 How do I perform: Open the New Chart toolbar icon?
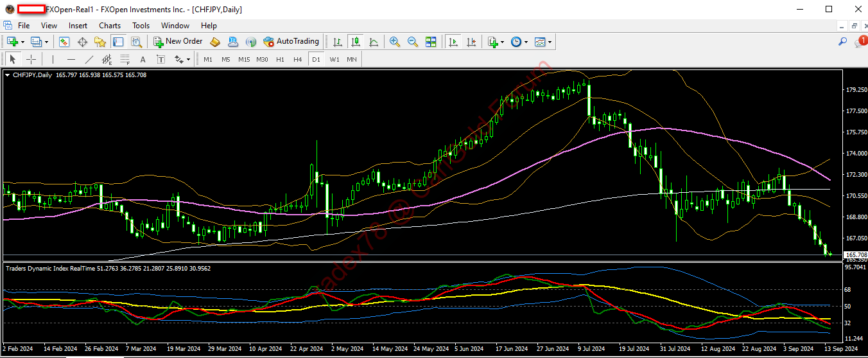pyautogui.click(x=12, y=42)
